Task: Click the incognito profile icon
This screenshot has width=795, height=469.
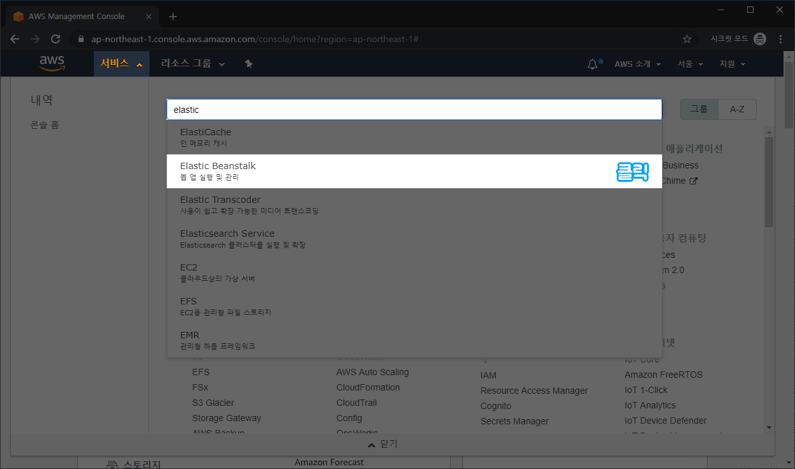Action: pyautogui.click(x=760, y=39)
